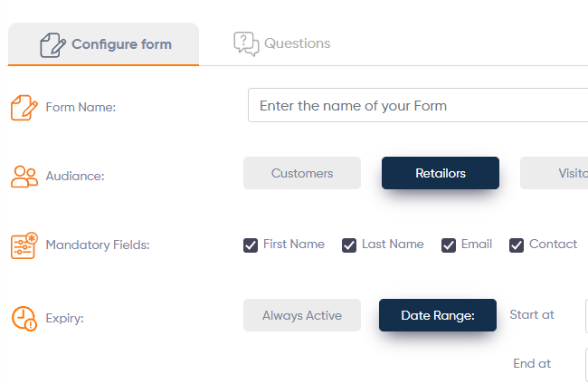Click the orange Form Name edit icon
588x384 pixels.
pyautogui.click(x=24, y=108)
